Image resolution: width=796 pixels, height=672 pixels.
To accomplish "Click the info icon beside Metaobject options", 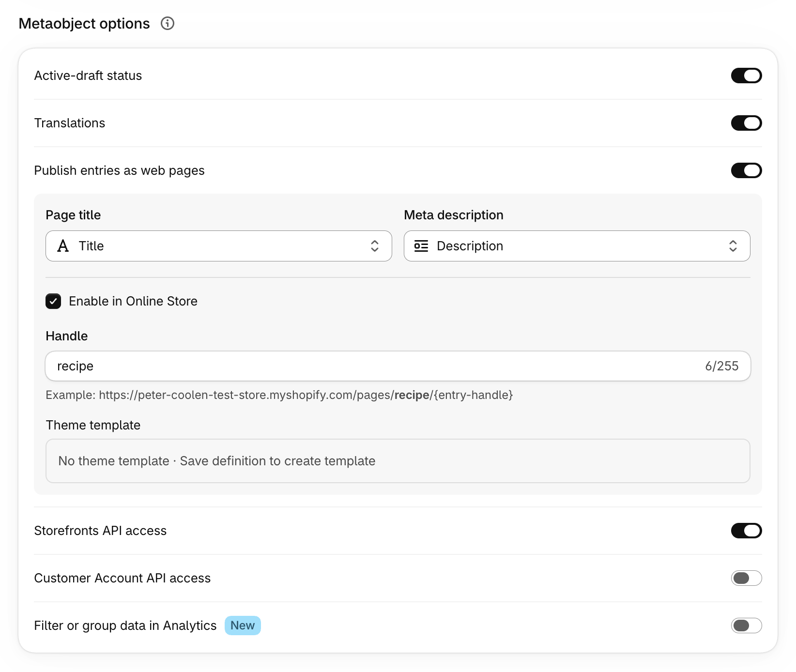I will 168,23.
